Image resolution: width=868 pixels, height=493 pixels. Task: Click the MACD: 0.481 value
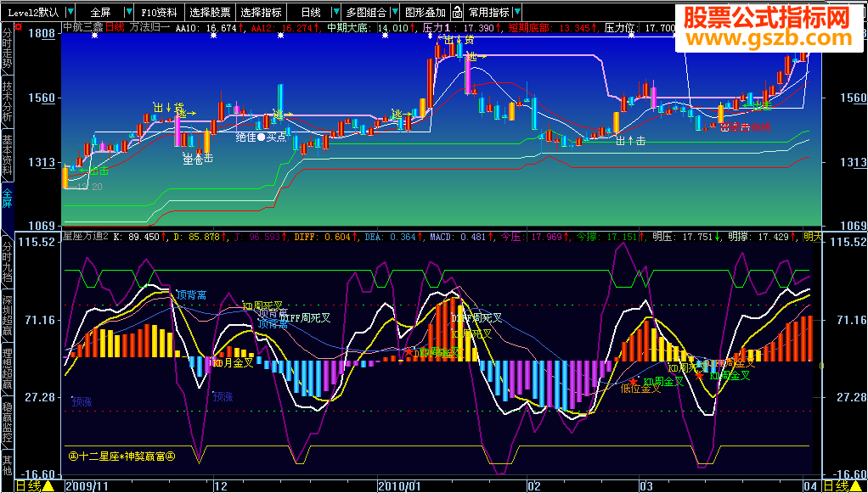tap(463, 237)
